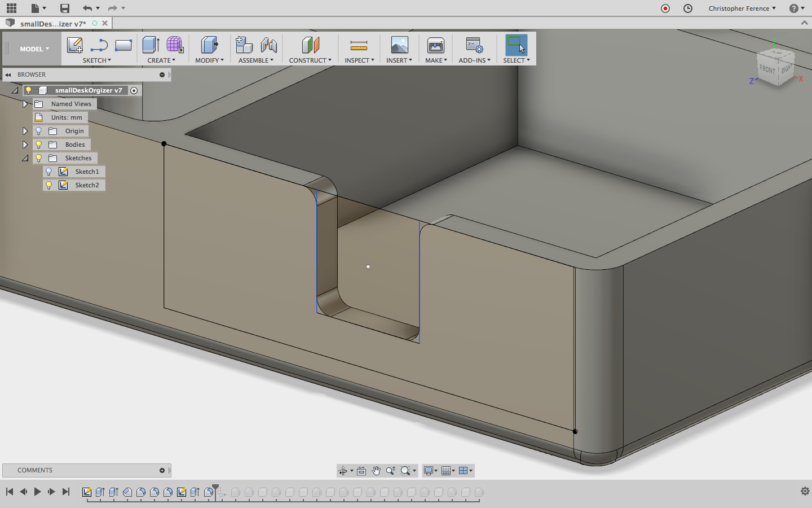812x508 pixels.
Task: Click the New Component icon
Action: coord(244,45)
